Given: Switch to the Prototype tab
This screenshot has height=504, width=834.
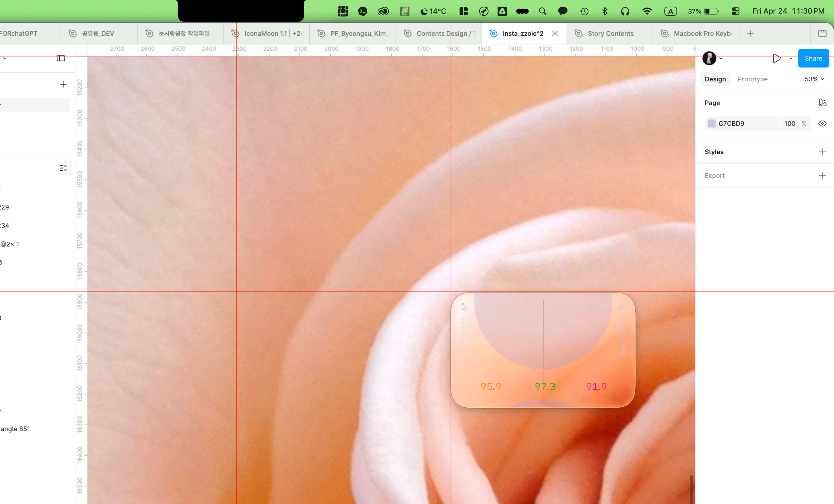Looking at the screenshot, I should point(752,79).
